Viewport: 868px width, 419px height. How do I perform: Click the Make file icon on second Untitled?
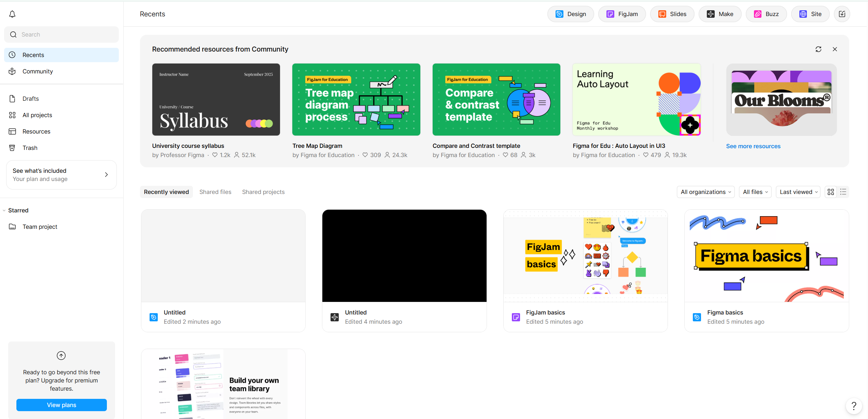click(335, 317)
